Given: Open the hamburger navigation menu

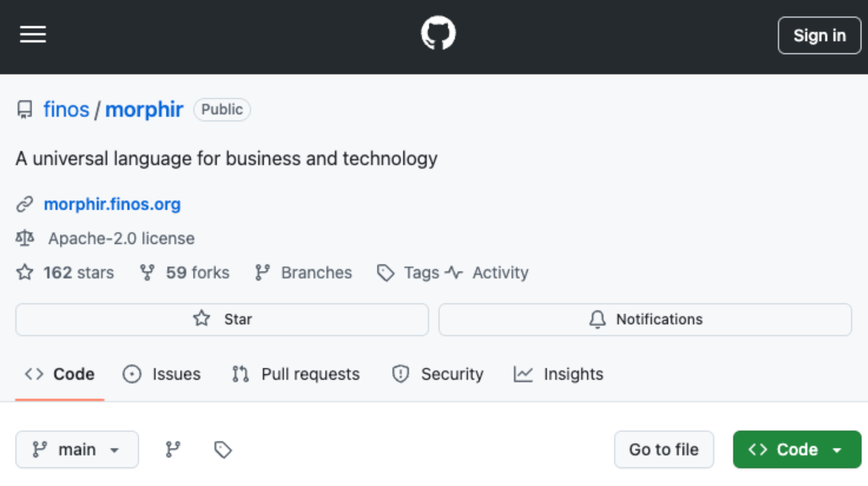Looking at the screenshot, I should [33, 34].
